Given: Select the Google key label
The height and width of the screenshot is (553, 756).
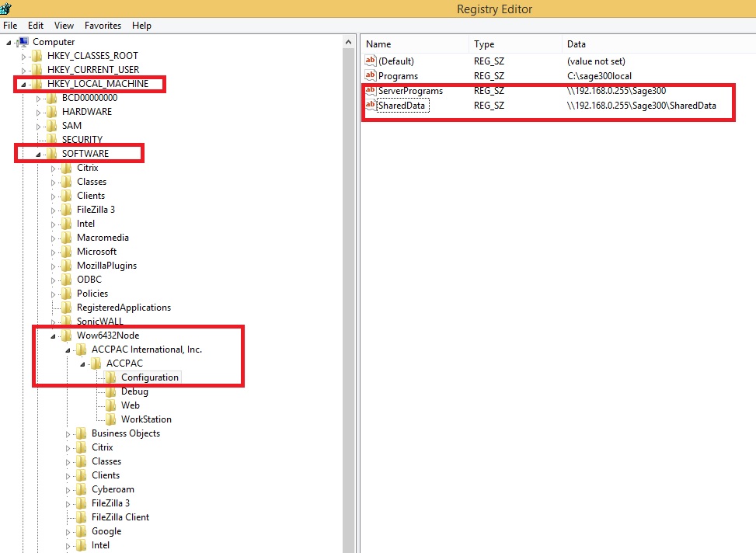Looking at the screenshot, I should (x=106, y=531).
